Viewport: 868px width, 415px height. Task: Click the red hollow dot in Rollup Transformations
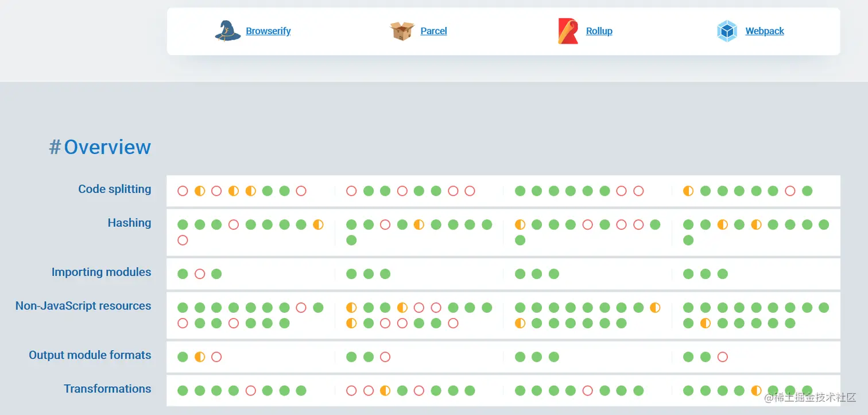[x=587, y=391]
